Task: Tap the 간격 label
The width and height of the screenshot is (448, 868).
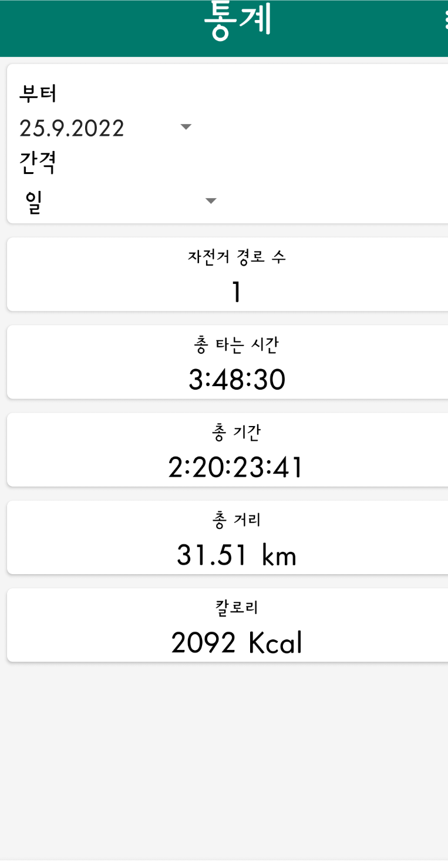Action: click(38, 163)
